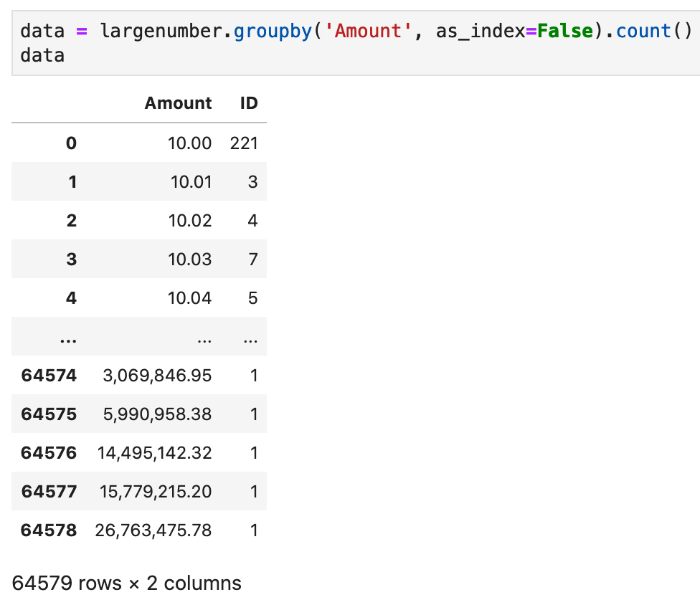Select the ID column header
700x605 pixels.
(x=249, y=103)
